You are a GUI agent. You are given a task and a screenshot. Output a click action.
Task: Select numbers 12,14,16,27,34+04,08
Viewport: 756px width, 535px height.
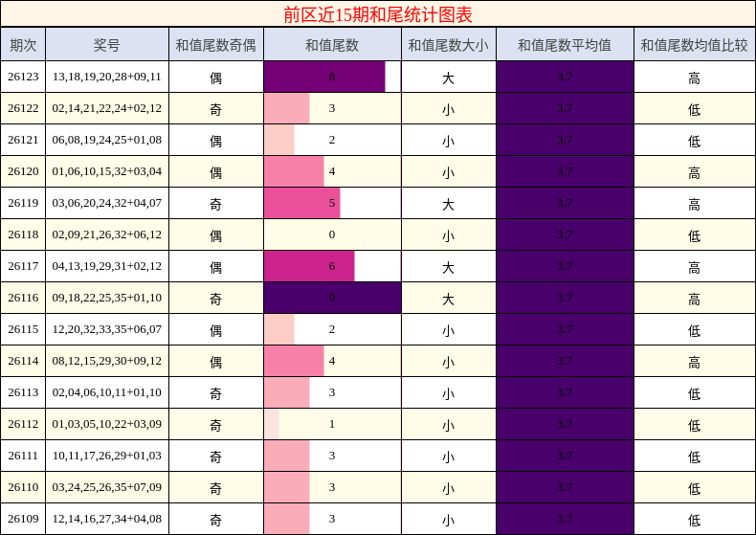[107, 519]
